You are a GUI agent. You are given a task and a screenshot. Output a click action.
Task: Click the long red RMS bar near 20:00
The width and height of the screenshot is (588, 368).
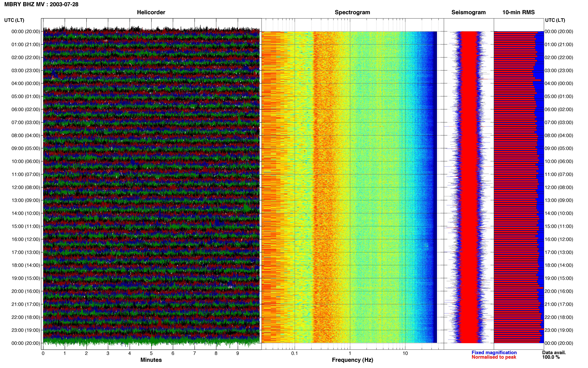(518, 288)
